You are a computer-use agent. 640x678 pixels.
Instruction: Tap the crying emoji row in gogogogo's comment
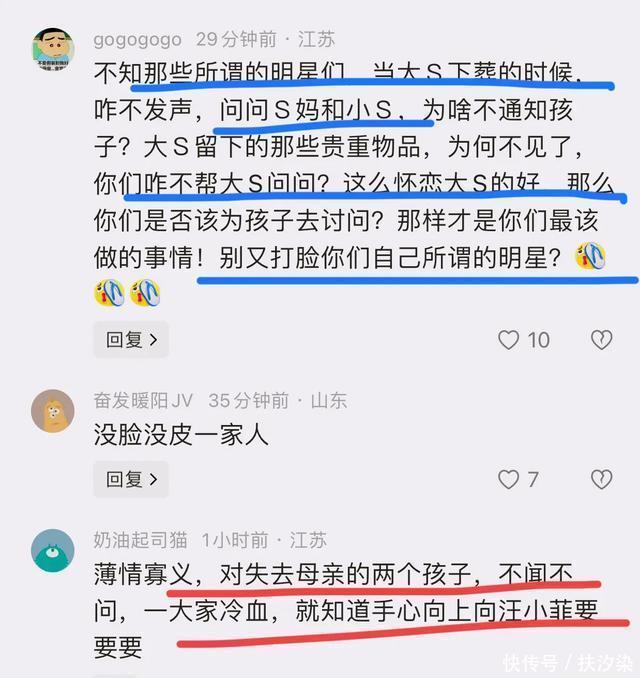[x=127, y=293]
